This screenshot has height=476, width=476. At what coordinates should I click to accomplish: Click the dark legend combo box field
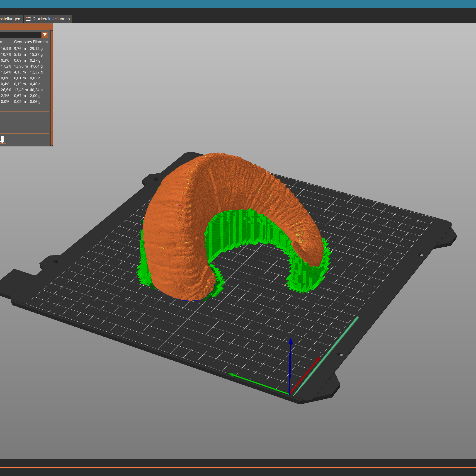pyautogui.click(x=20, y=35)
